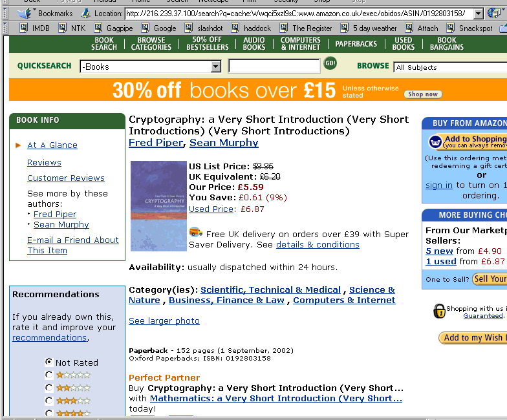The height and width of the screenshot is (420, 507).
Task: Click the sign in link
Action: coord(438,185)
